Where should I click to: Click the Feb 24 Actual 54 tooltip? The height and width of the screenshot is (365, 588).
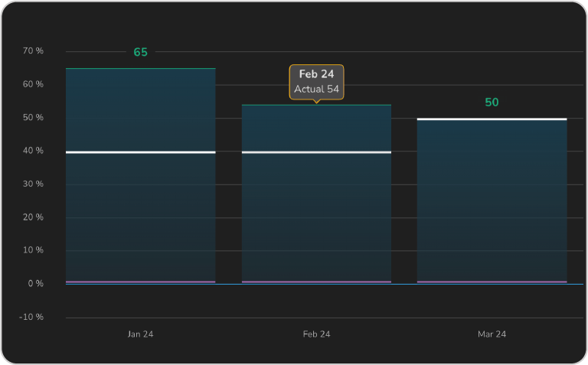(316, 81)
